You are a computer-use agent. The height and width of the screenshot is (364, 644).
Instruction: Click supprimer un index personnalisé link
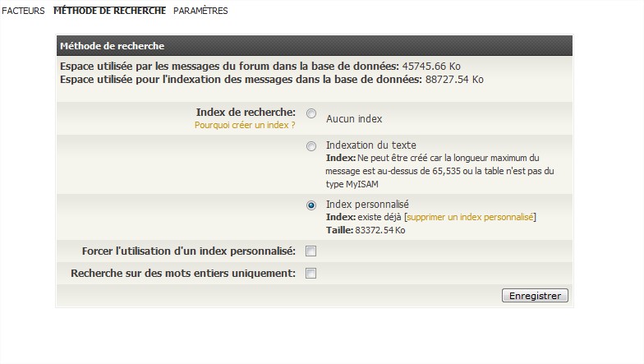click(x=470, y=217)
